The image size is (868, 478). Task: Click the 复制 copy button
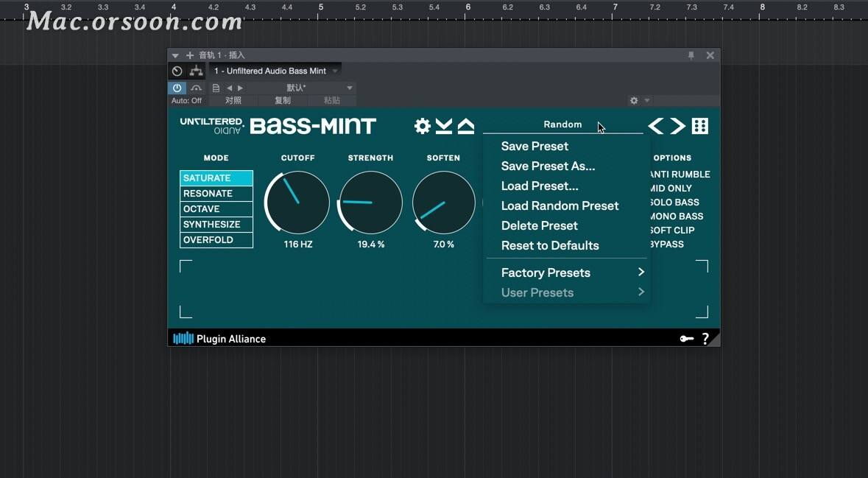[x=282, y=100]
